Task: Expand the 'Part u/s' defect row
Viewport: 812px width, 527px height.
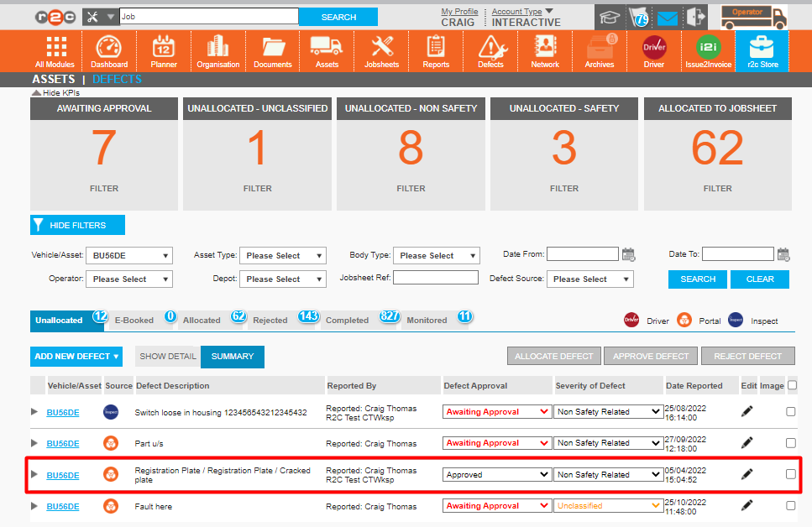Action: pyautogui.click(x=34, y=443)
